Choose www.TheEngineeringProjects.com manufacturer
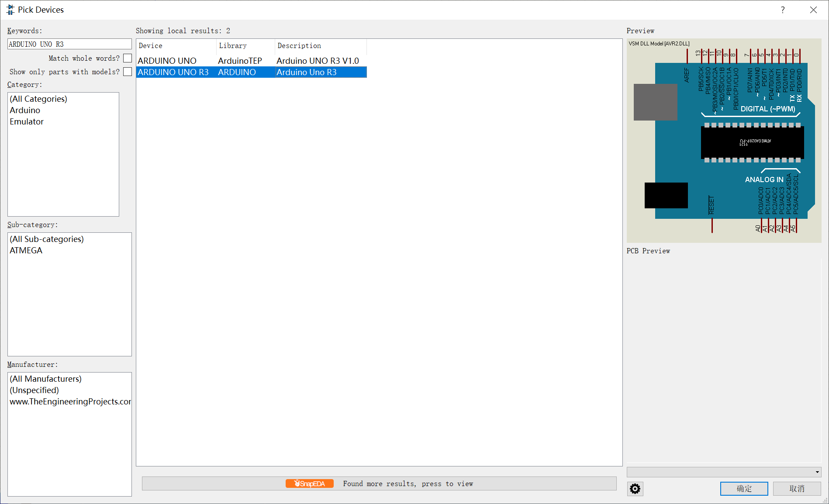 (x=70, y=401)
